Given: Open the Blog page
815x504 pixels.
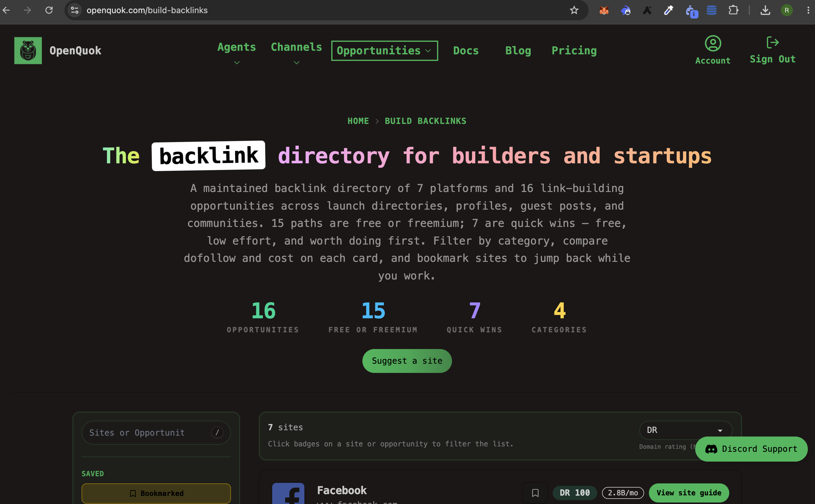Looking at the screenshot, I should (x=518, y=51).
